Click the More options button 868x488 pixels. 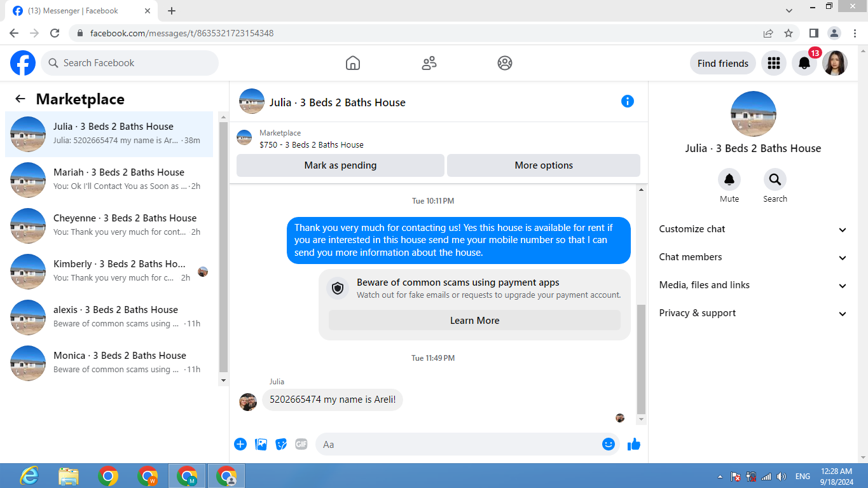(544, 165)
